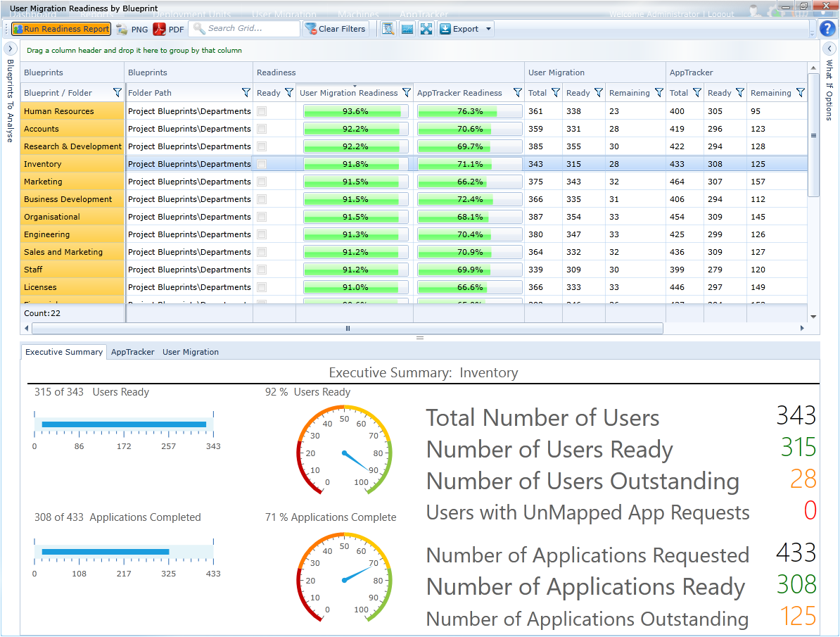
Task: Click the Applications Complete percentage gauge
Action: pos(345,577)
